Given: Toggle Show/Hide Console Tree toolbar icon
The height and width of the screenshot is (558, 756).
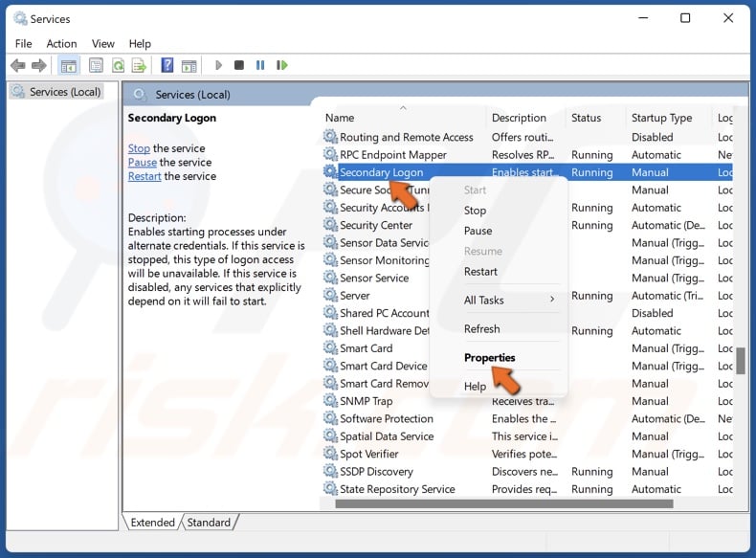Looking at the screenshot, I should (x=69, y=66).
